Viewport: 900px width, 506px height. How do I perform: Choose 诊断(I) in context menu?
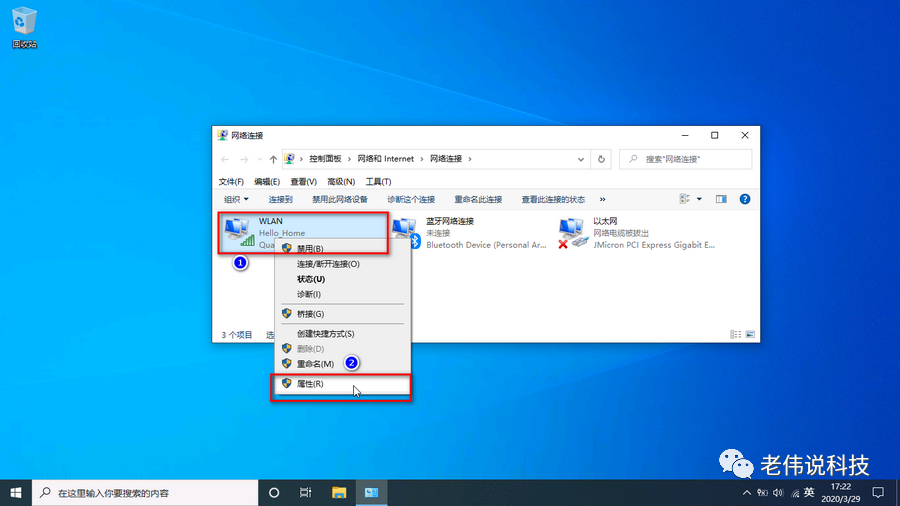point(343,294)
